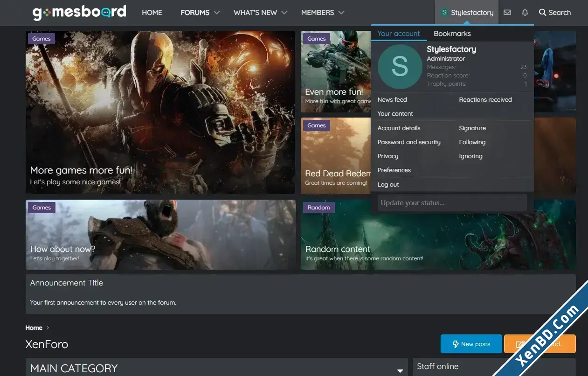The width and height of the screenshot is (588, 376).
Task: Expand the WHAT'S NEW dropdown arrow
Action: pyautogui.click(x=284, y=13)
